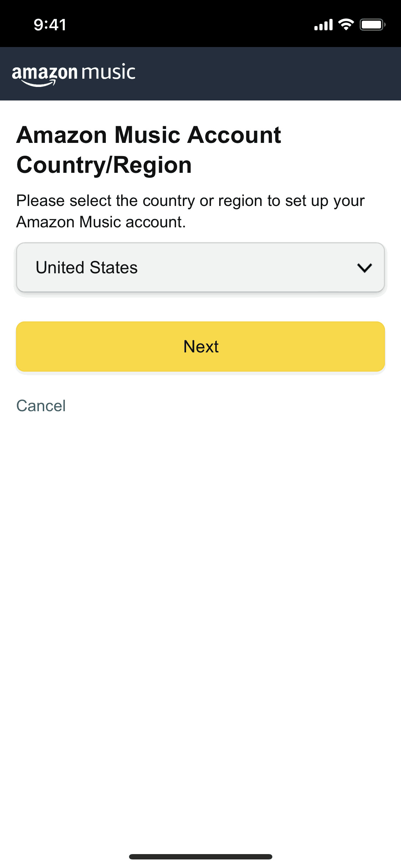Tap the Amazon Music logo
This screenshot has height=868, width=401.
[x=73, y=74]
